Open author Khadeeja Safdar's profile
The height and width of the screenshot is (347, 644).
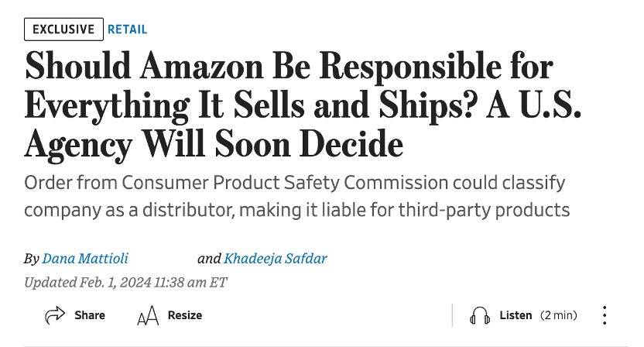point(276,258)
